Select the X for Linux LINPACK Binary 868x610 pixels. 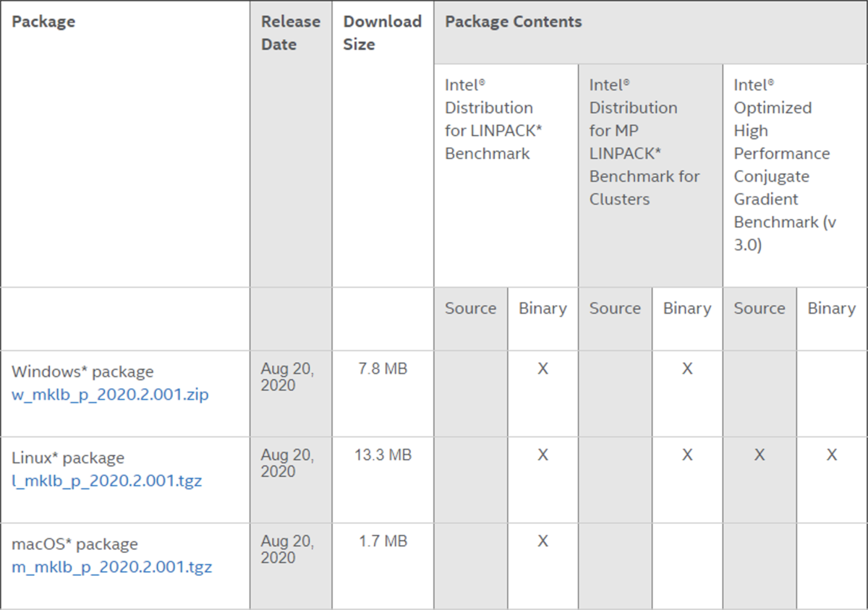coord(542,455)
